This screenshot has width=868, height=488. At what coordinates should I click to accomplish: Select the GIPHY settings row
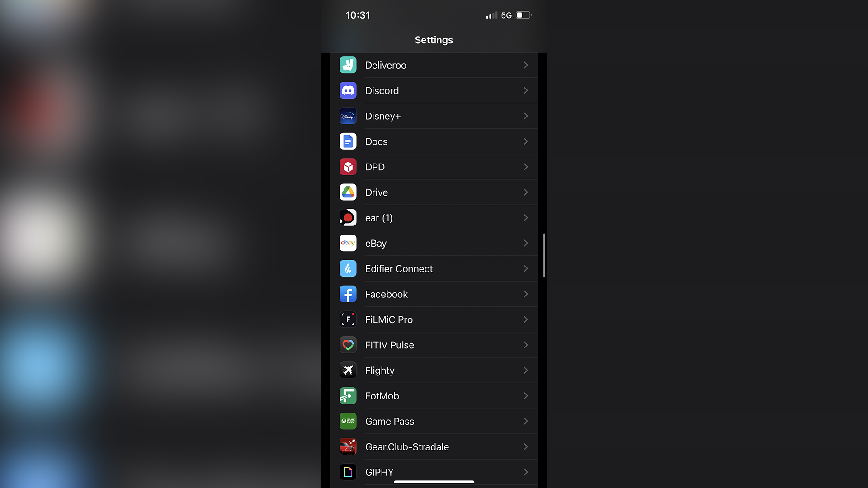pos(434,471)
